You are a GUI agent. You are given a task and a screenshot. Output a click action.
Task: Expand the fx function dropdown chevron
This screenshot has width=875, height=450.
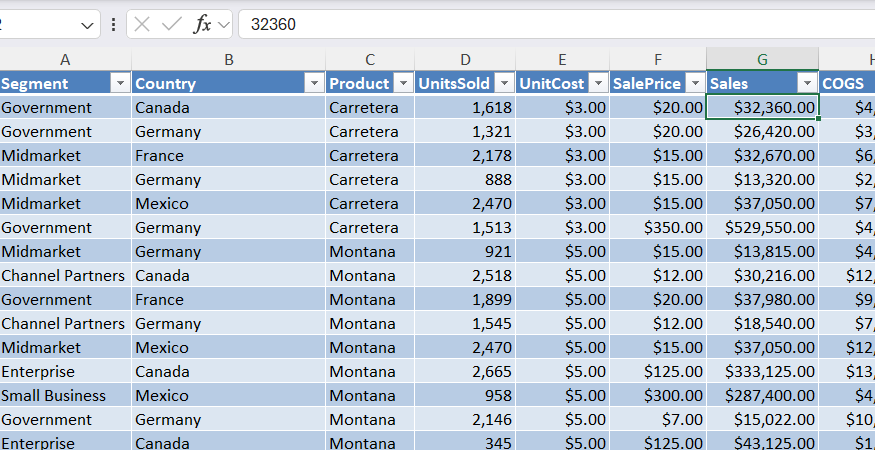(x=224, y=25)
